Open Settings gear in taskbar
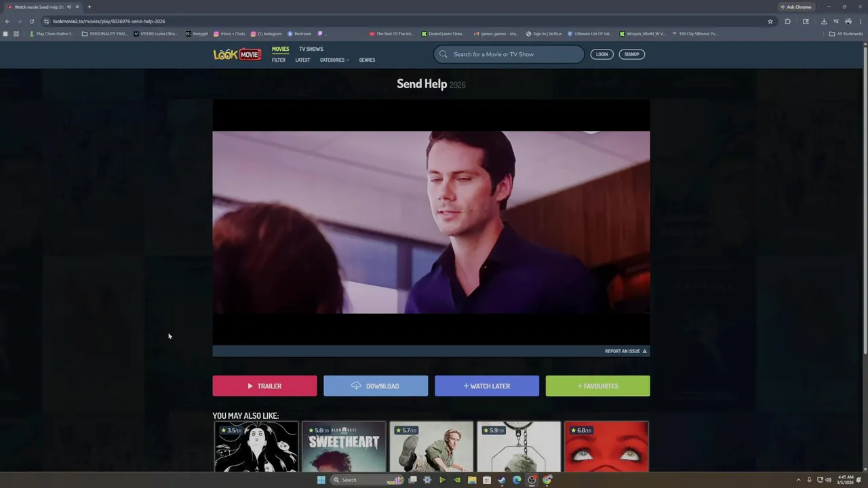The height and width of the screenshot is (488, 868). [427, 480]
